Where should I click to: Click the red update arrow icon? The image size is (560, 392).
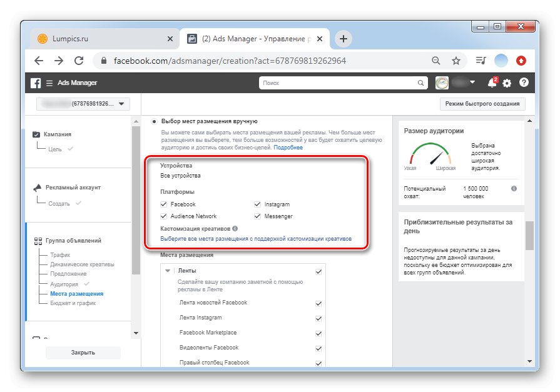pyautogui.click(x=521, y=61)
